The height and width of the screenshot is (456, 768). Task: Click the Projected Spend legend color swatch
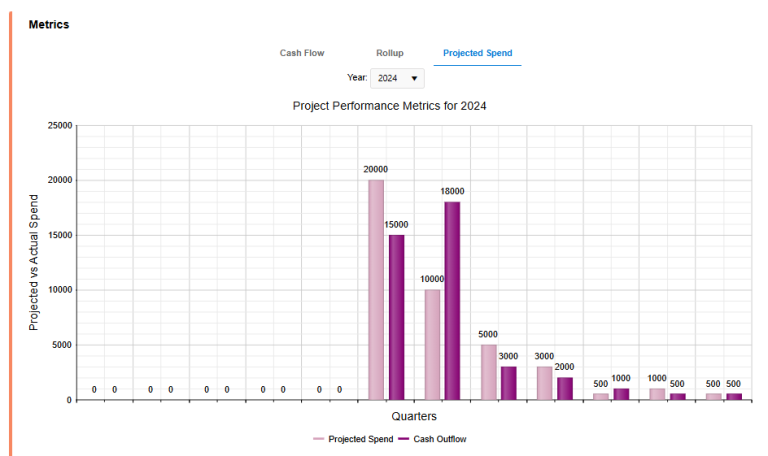(x=319, y=439)
